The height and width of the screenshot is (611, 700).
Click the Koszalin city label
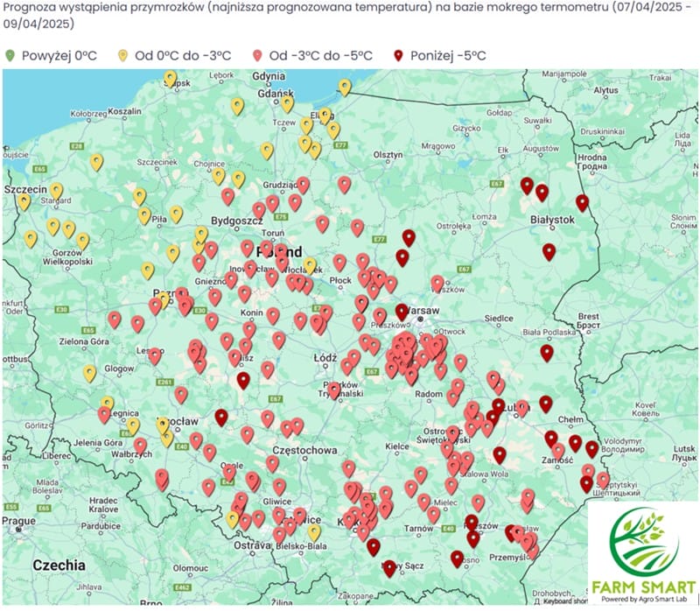tap(124, 111)
